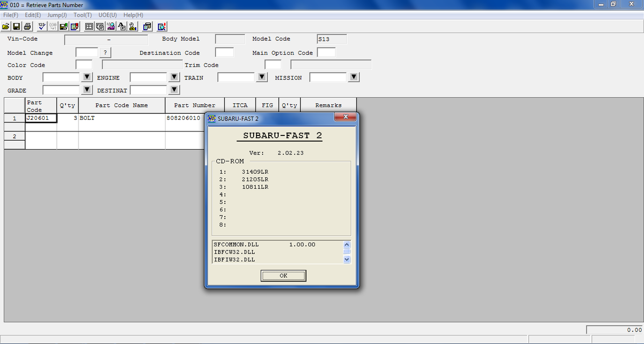Screen dimensions: 644x344
Task: Click the Destination Code input field
Action: [224, 52]
